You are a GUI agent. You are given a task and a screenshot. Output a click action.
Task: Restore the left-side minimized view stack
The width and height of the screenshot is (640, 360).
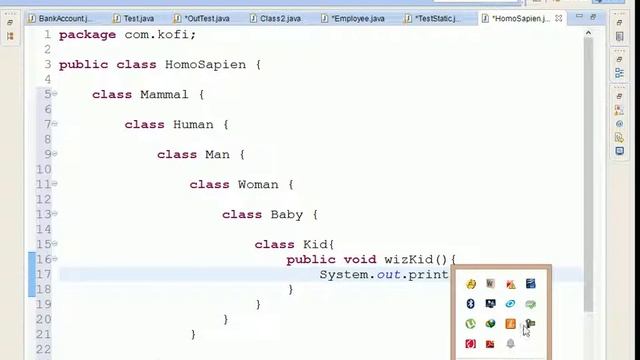pos(10,22)
